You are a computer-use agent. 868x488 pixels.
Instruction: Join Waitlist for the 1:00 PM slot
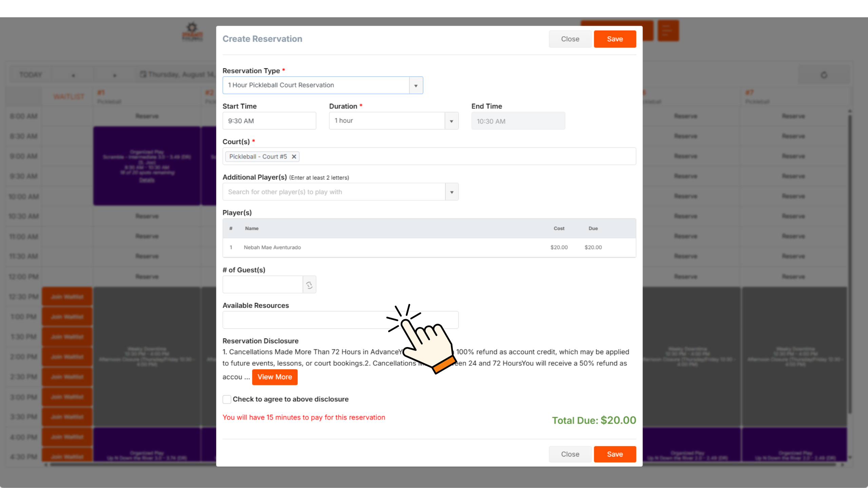pyautogui.click(x=66, y=317)
